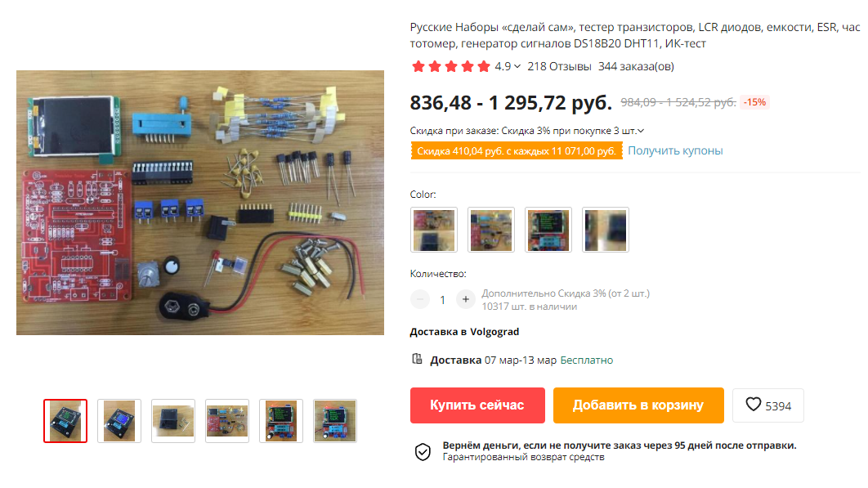Choose the fourth dark color variant

tap(606, 230)
